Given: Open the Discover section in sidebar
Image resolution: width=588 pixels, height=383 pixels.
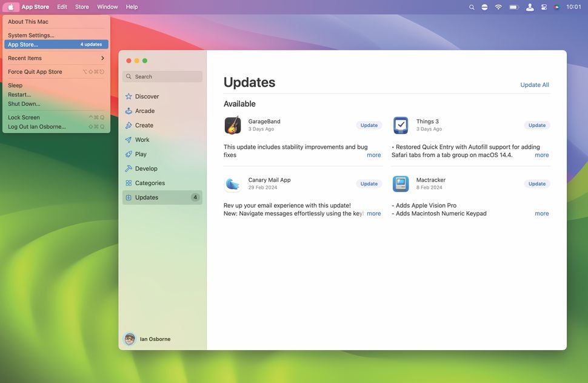Looking at the screenshot, I should pyautogui.click(x=162, y=97).
